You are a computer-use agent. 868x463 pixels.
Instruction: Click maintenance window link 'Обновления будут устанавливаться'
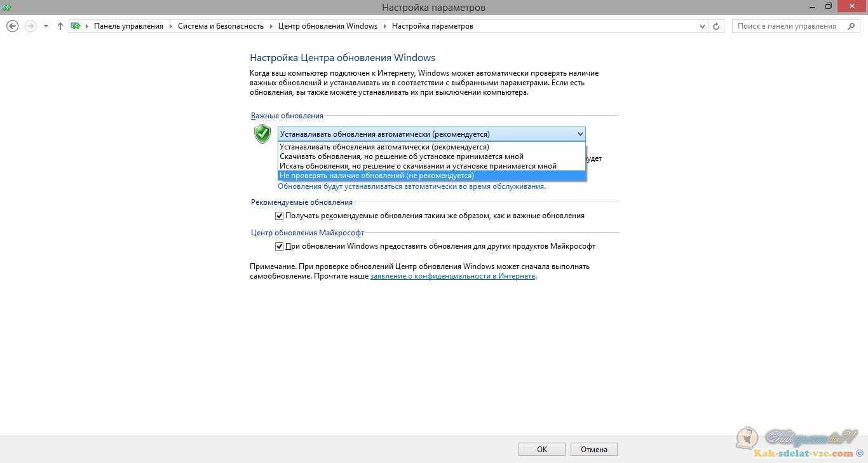pyautogui.click(x=411, y=186)
